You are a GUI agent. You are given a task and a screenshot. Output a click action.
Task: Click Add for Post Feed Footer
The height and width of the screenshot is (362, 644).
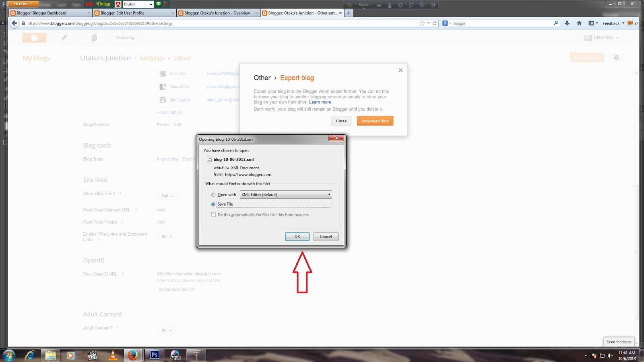161,222
